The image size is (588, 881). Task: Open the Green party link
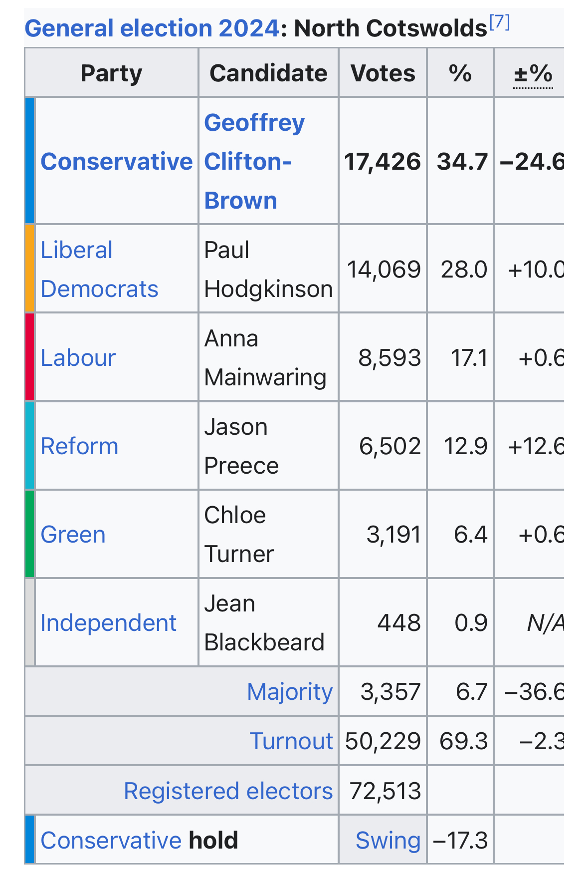pos(73,535)
